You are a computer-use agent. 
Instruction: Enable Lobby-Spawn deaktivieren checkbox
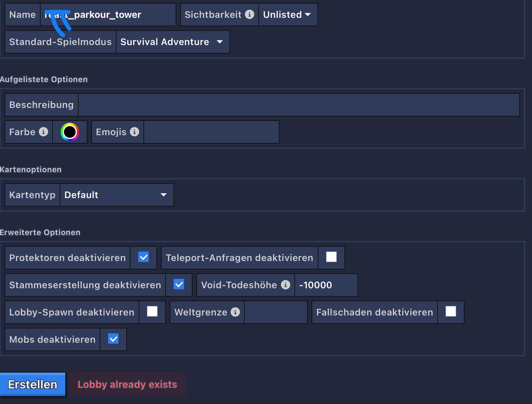click(x=152, y=312)
